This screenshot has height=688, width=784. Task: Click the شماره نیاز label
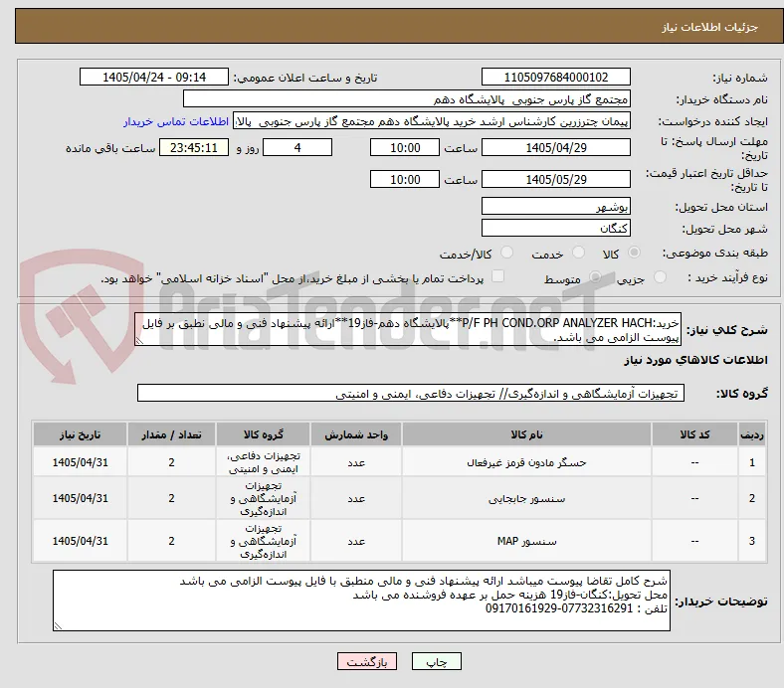(740, 78)
